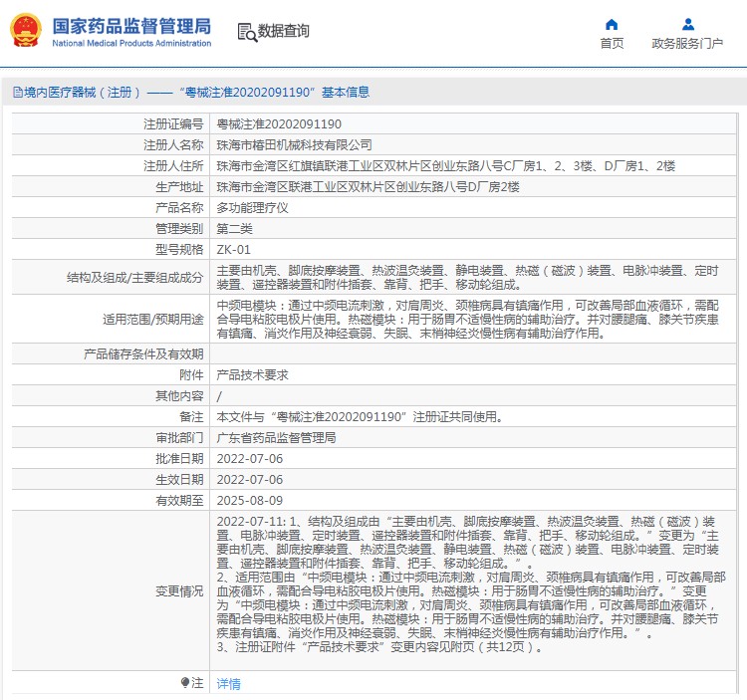The width and height of the screenshot is (747, 700).
Task: Open 政务服务门户 text link
Action: tap(687, 44)
